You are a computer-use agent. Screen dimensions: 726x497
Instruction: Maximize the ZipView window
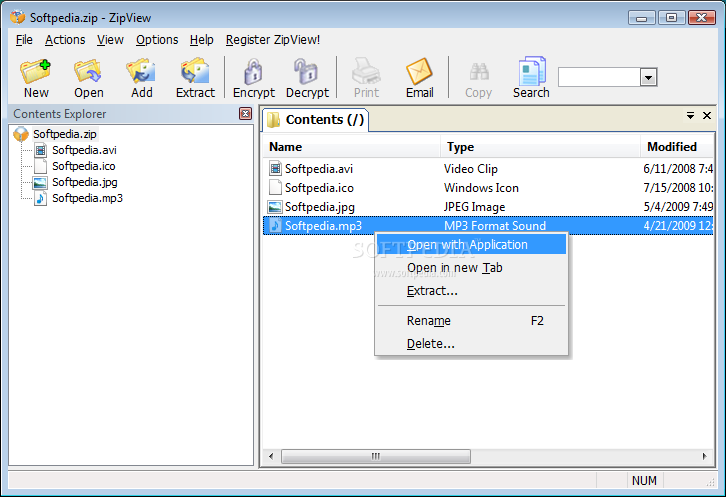671,18
